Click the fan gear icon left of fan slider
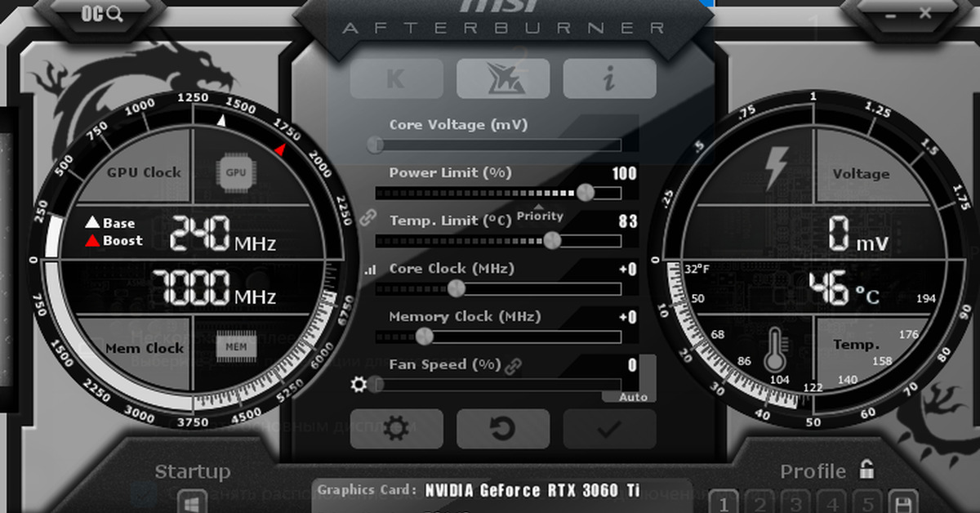This screenshot has height=513, width=980. point(358,384)
